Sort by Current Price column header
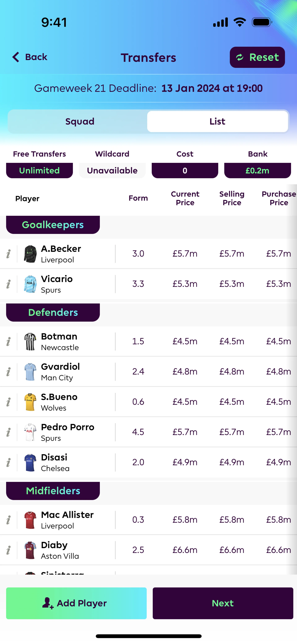The width and height of the screenshot is (297, 644). pos(185,198)
